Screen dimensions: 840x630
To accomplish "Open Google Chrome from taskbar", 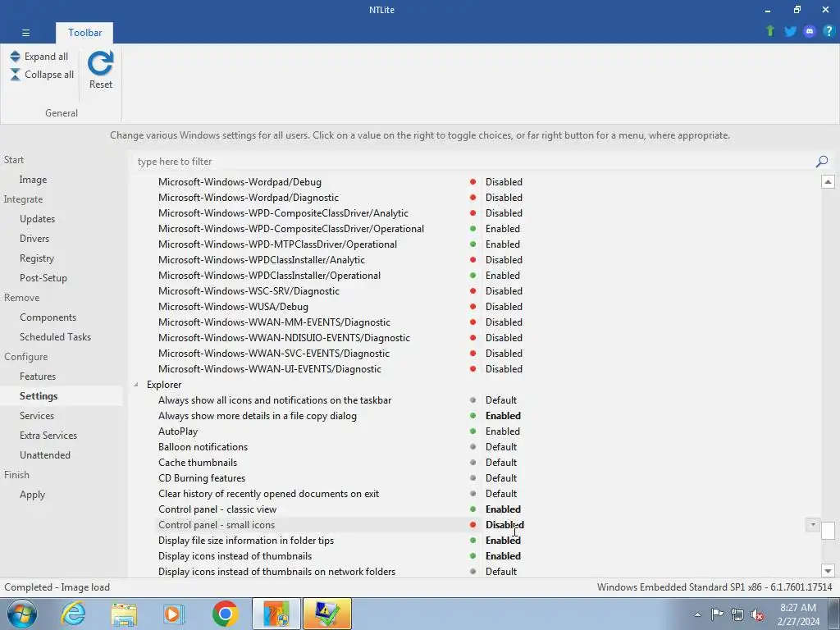I will coord(225,614).
